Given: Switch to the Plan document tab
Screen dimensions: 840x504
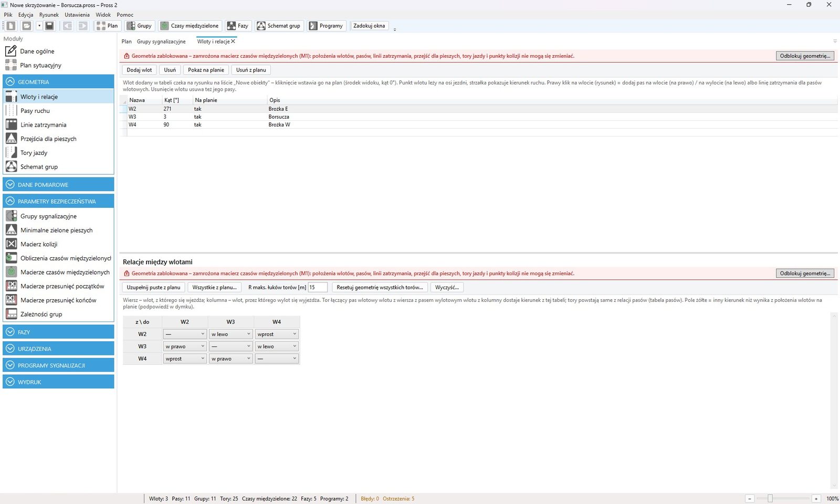Looking at the screenshot, I should (127, 41).
